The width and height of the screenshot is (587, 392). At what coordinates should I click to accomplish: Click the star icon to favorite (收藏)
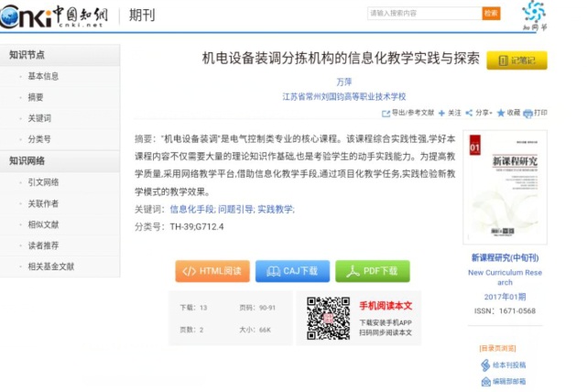501,114
